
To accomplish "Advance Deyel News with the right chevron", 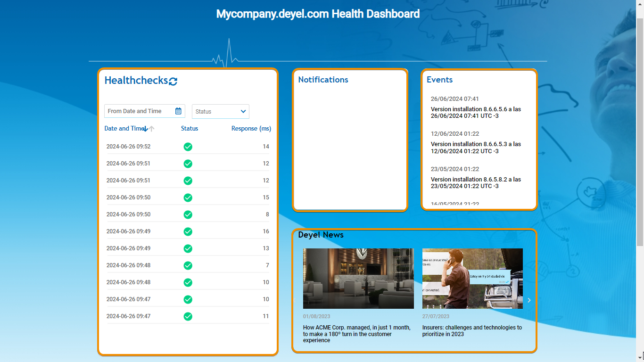I will tap(528, 300).
